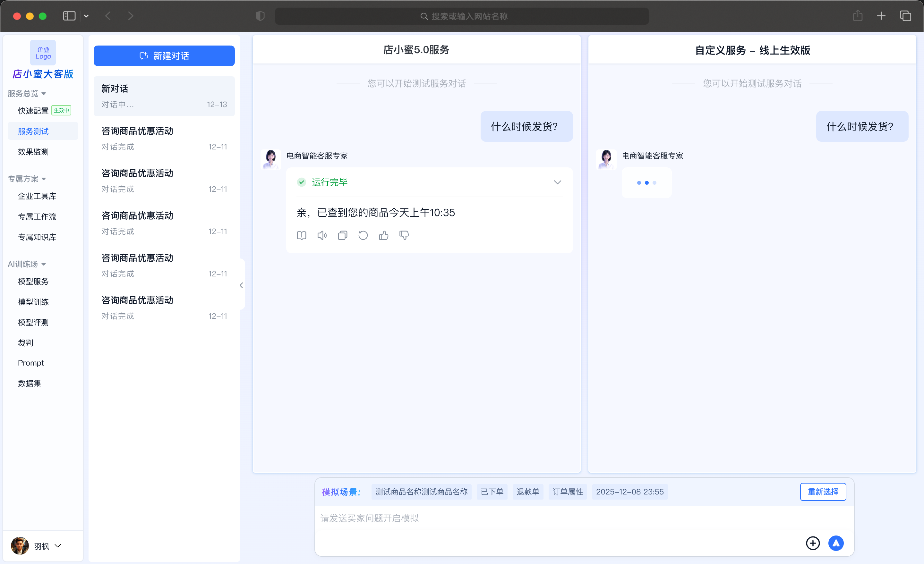The height and width of the screenshot is (565, 924).
Task: Click the 重新选择 button
Action: 823,492
